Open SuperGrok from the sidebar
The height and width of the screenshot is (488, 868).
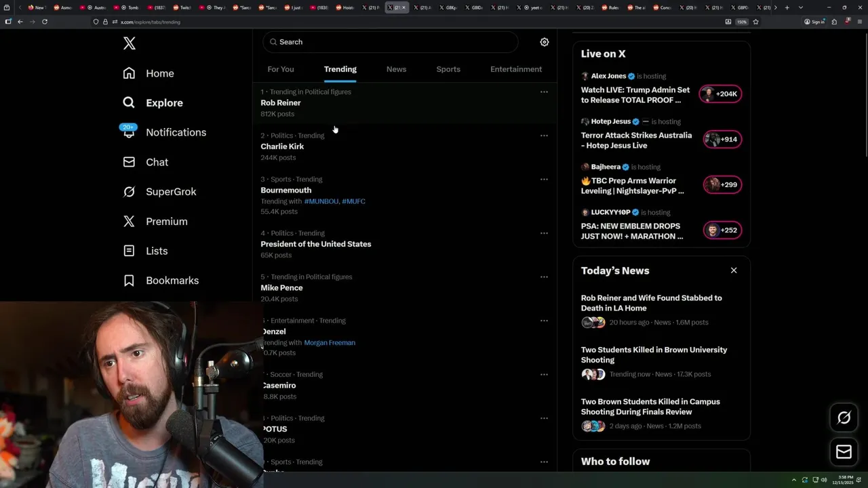click(160, 192)
